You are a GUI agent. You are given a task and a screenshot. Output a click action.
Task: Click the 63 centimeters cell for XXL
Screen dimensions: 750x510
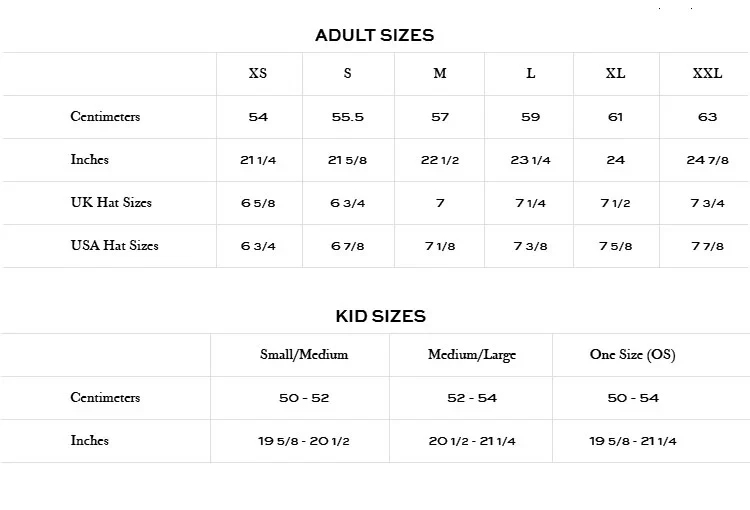click(707, 117)
